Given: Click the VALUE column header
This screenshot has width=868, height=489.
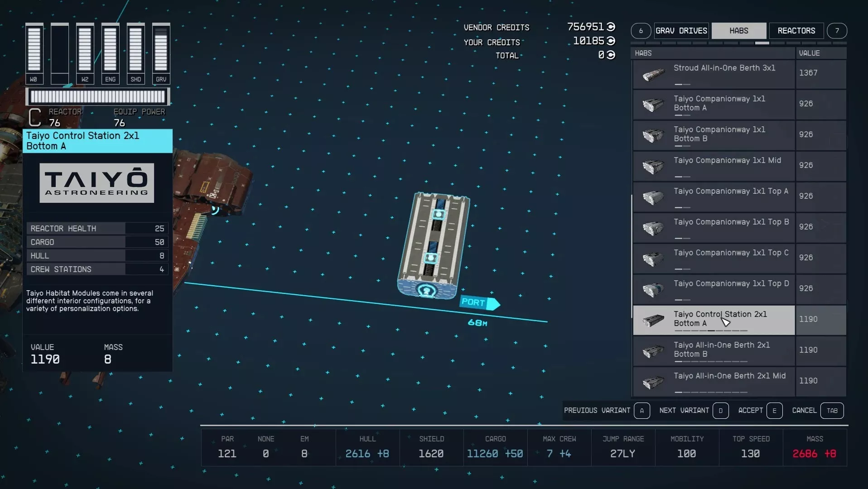Looking at the screenshot, I should pos(821,53).
